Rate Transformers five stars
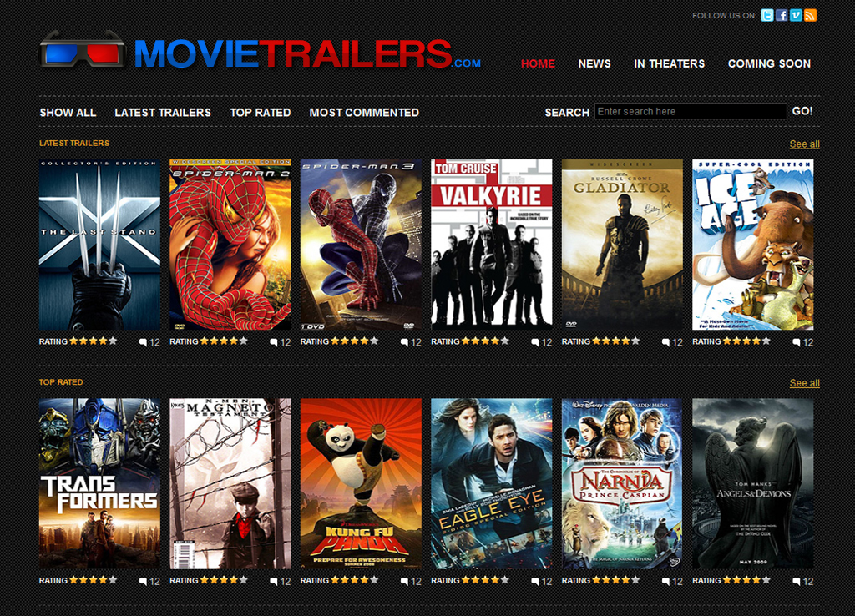The height and width of the screenshot is (616, 855). (113, 580)
